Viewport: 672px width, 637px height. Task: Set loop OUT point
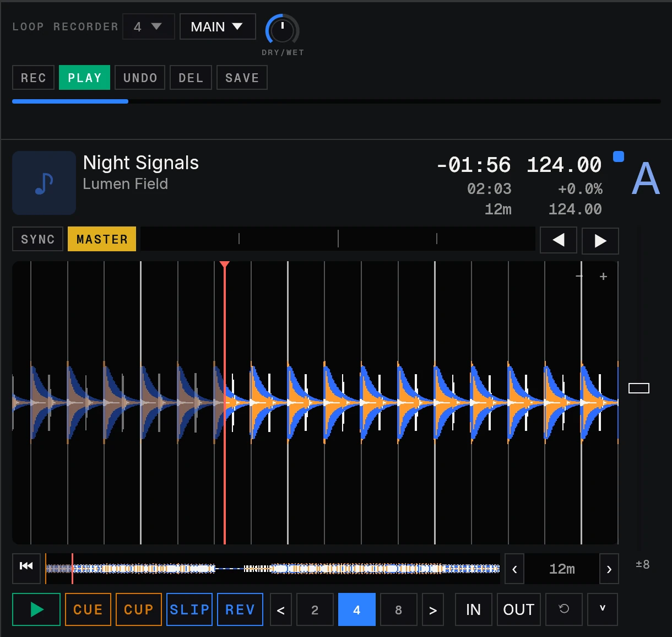tap(519, 609)
